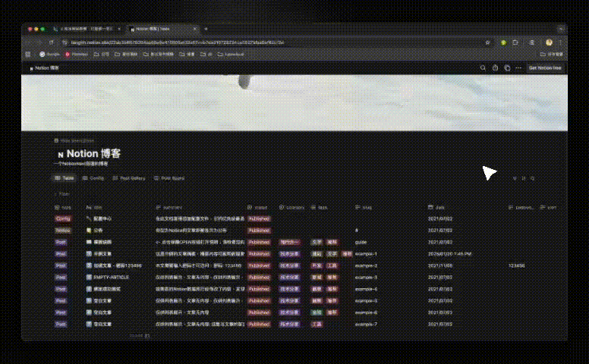
Task: Click the slug cell example-1
Action: tap(366, 254)
